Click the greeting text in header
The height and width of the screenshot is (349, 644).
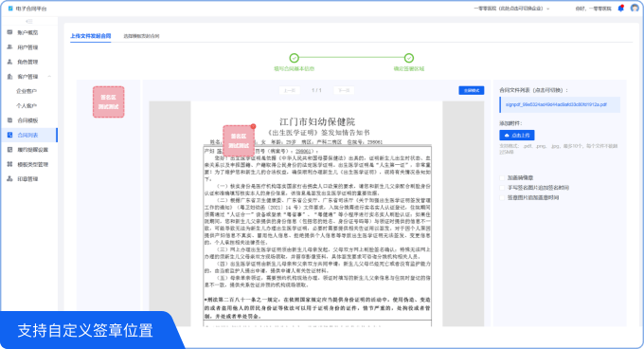point(593,9)
